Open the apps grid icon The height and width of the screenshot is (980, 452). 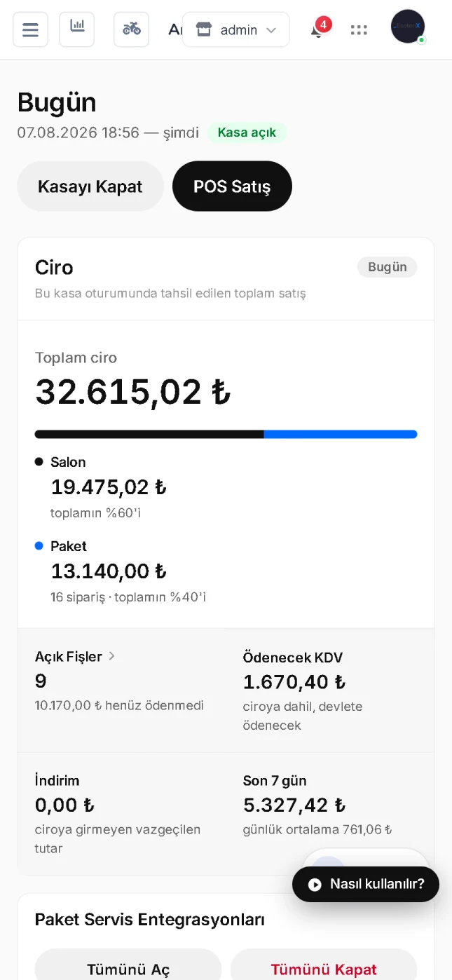coord(359,30)
